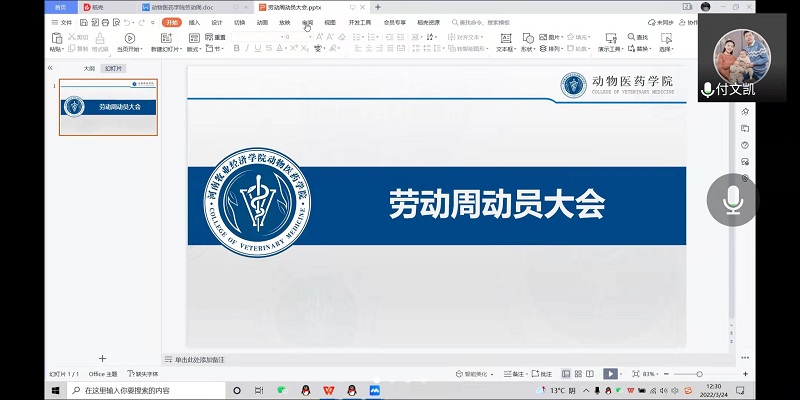Image resolution: width=800 pixels, height=400 pixels.
Task: Open WPS Office from the Windows taskbar
Action: click(329, 390)
